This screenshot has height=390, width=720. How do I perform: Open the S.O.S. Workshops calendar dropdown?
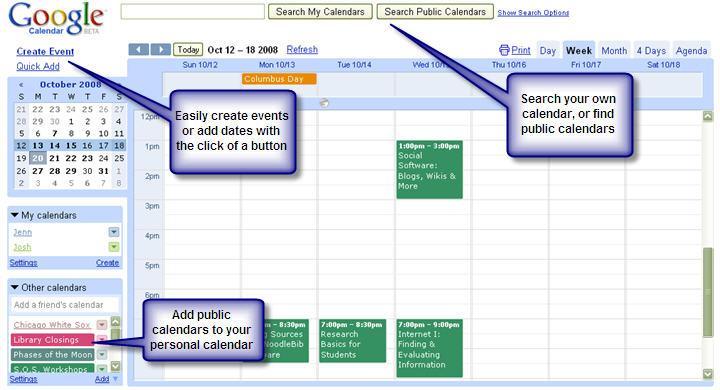coord(101,369)
